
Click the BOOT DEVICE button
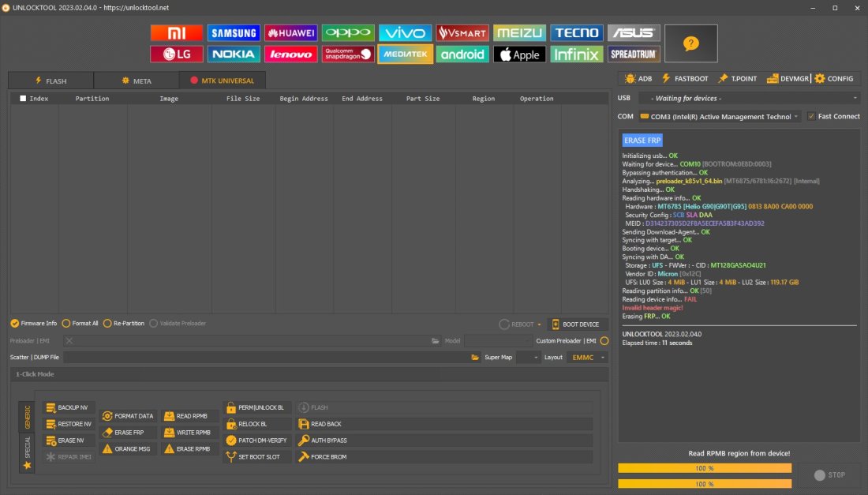(x=576, y=324)
